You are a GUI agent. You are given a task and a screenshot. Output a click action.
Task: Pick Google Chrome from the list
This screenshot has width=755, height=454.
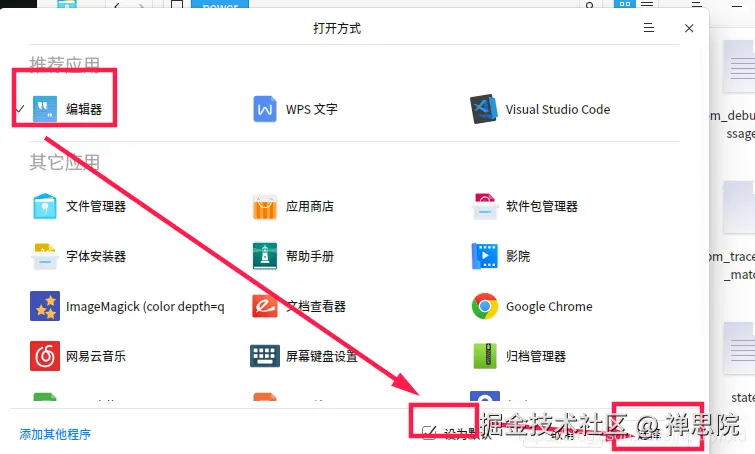(532, 306)
